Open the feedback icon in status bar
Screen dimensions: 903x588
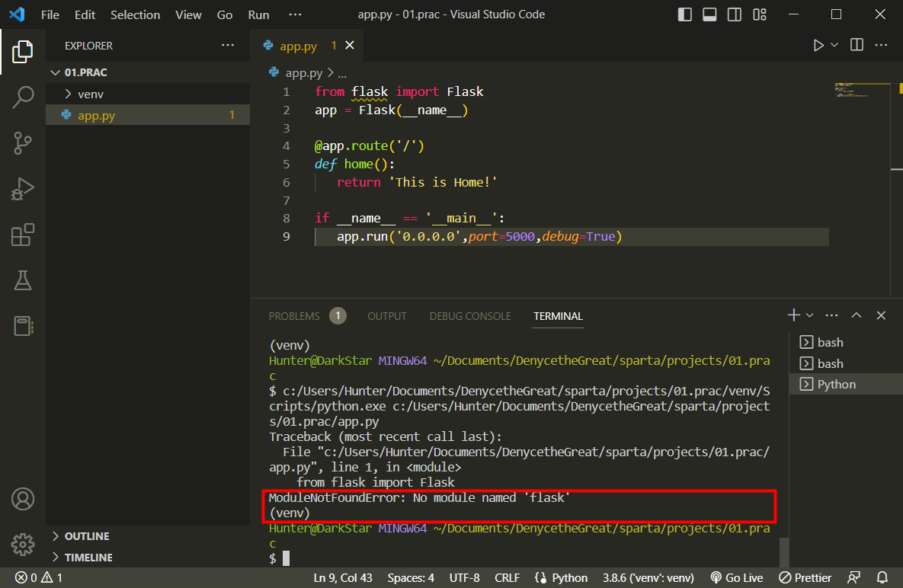pos(854,577)
